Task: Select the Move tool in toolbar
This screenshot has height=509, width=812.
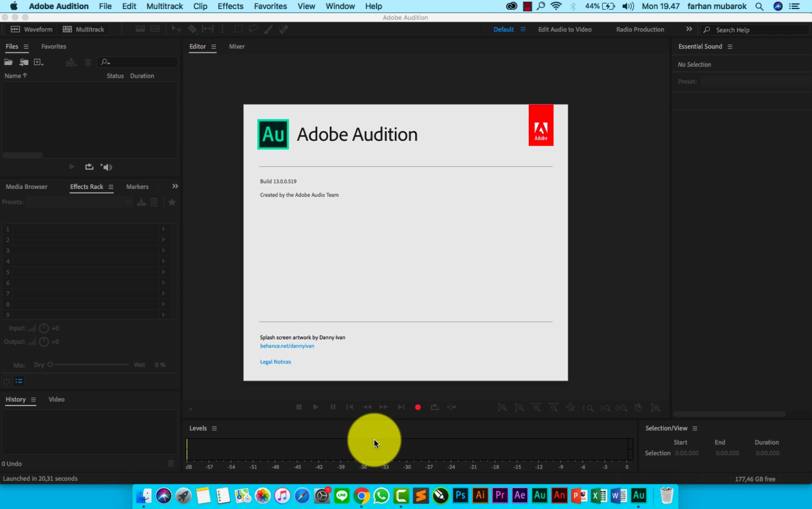Action: (x=177, y=29)
